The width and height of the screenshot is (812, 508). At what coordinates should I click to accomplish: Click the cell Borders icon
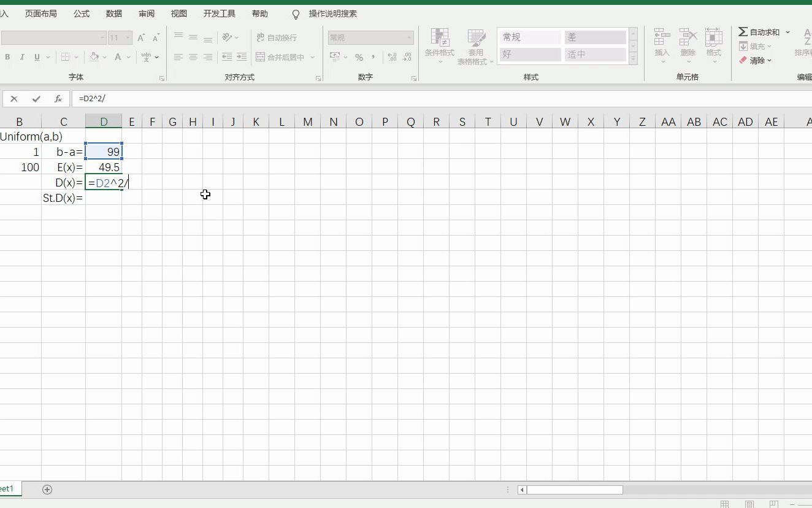[65, 57]
